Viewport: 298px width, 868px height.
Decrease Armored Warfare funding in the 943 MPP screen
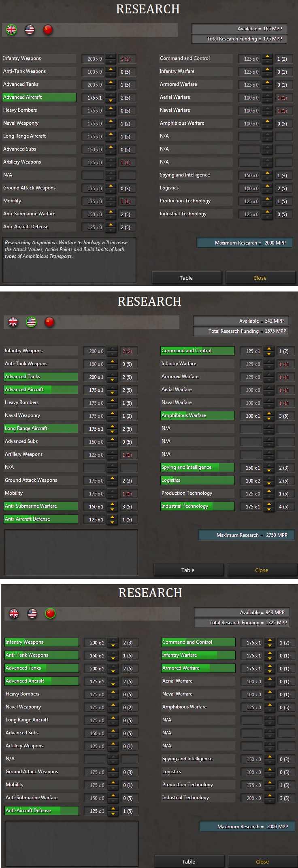pos(270,672)
